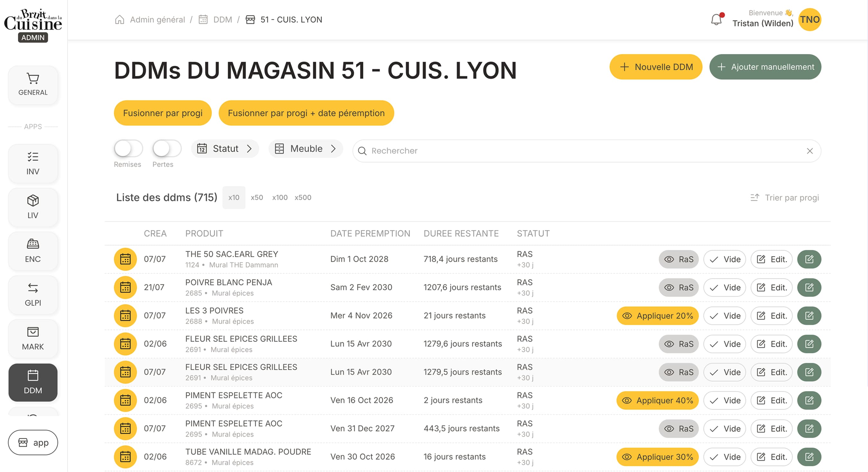Open the INV inventory app
This screenshot has height=472, width=868.
pos(33,163)
